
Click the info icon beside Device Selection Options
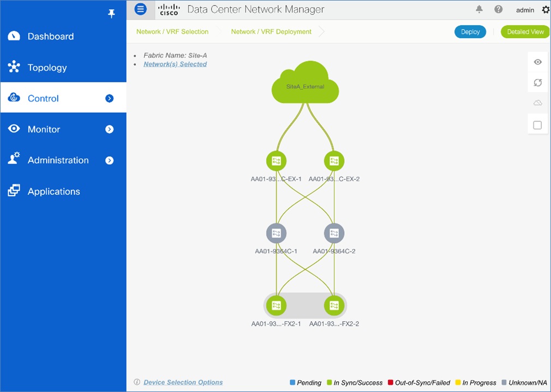137,382
